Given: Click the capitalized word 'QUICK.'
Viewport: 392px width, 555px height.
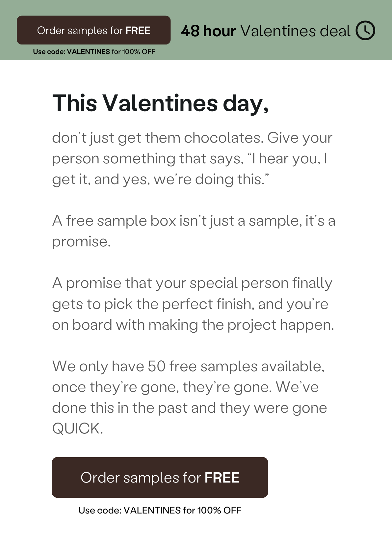Looking at the screenshot, I should click(78, 429).
